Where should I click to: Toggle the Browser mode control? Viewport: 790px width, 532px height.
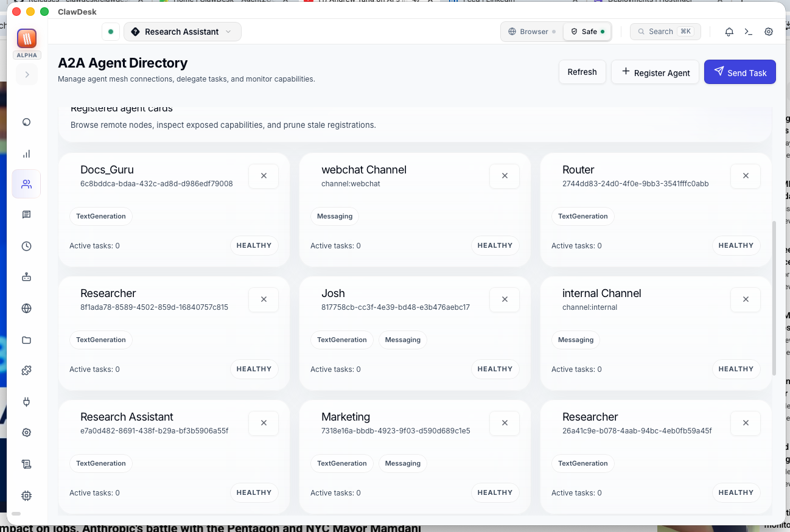pos(531,30)
